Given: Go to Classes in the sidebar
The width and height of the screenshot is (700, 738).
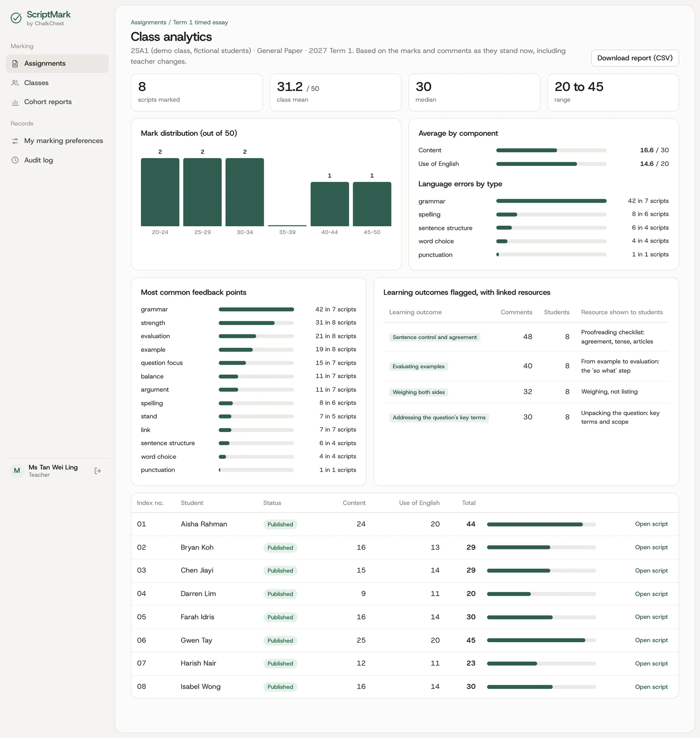Looking at the screenshot, I should pos(57,83).
